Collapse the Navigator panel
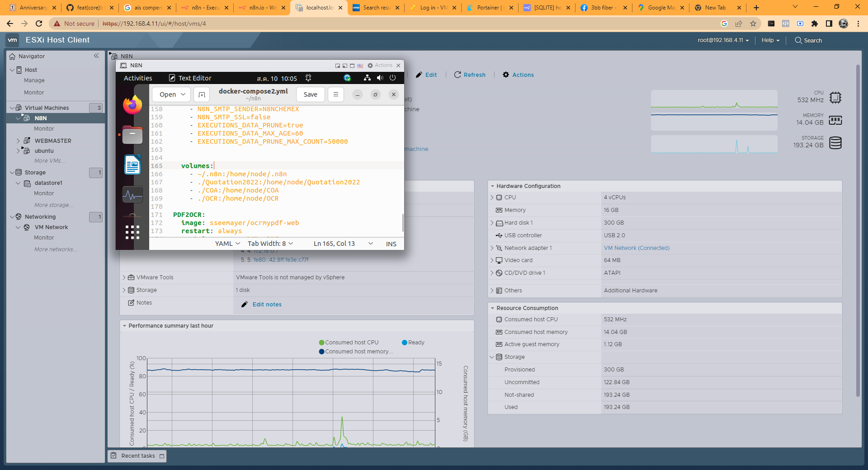868x470 pixels. pyautogui.click(x=96, y=56)
